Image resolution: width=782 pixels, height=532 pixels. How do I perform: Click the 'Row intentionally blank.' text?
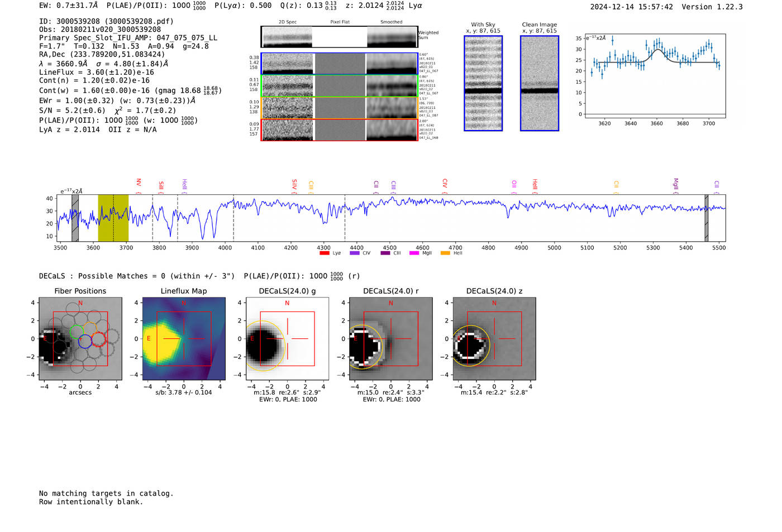(91, 502)
